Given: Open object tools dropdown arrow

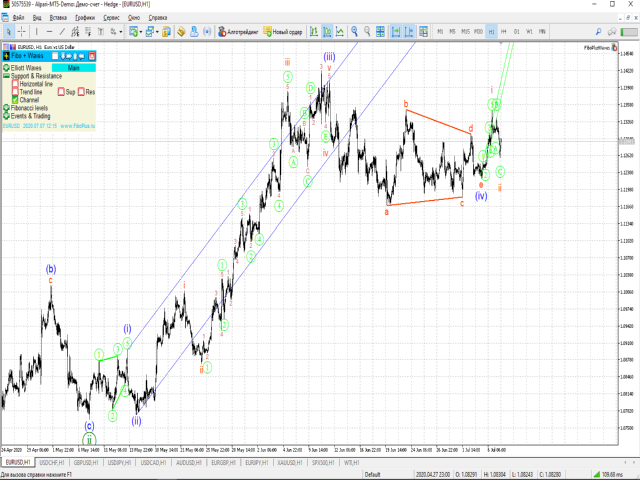Looking at the screenshot, I should [121, 32].
